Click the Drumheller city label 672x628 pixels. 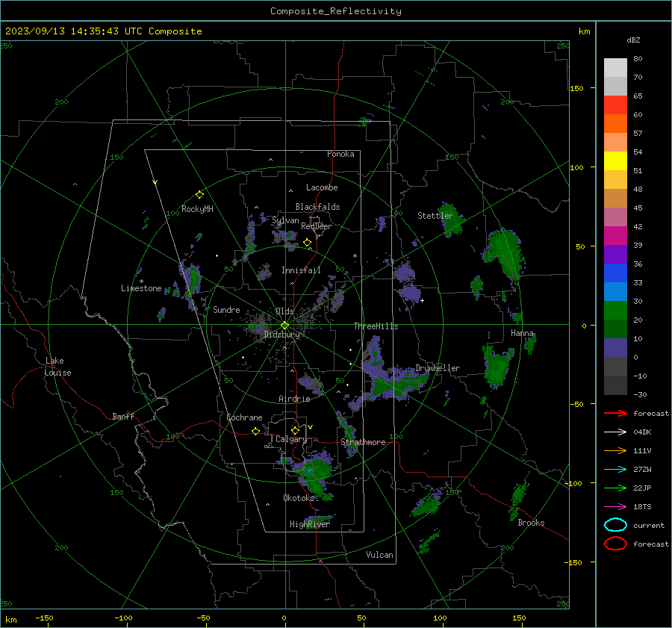click(438, 368)
